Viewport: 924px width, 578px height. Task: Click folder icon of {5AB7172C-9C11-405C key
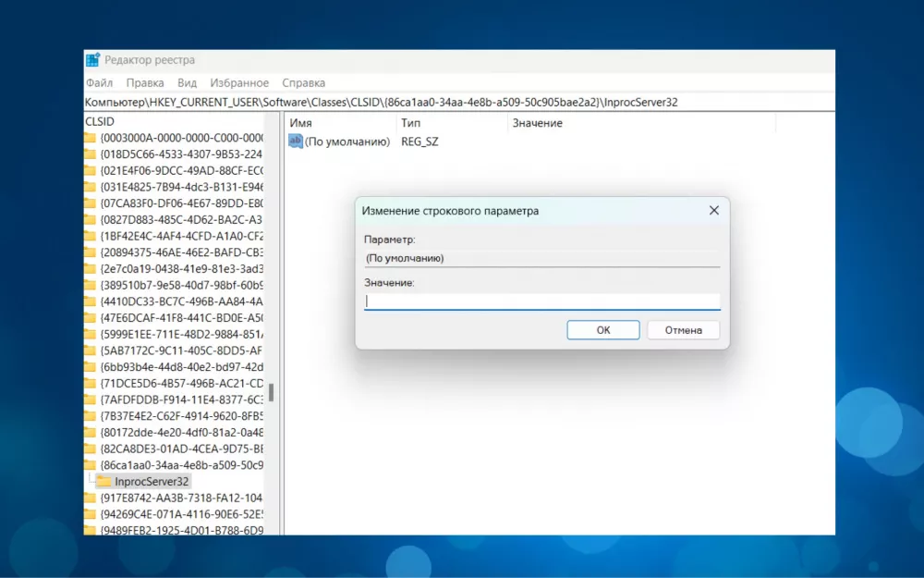coord(90,350)
